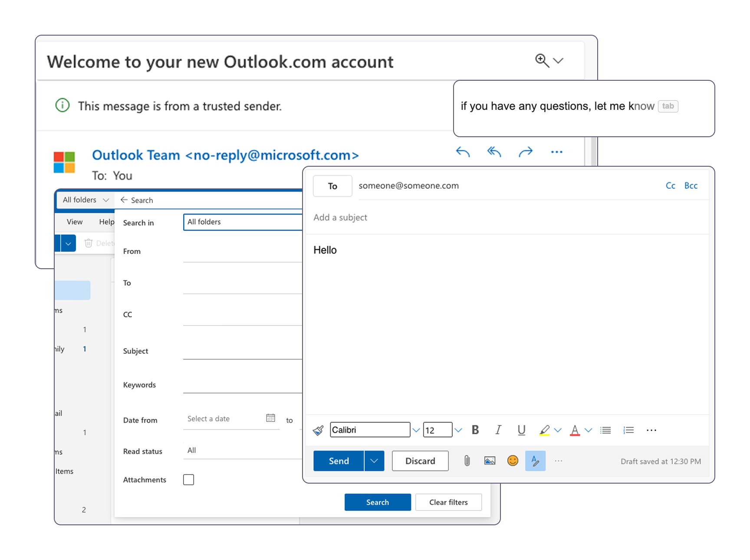
Task: Expand the zoom options chevron
Action: (559, 60)
